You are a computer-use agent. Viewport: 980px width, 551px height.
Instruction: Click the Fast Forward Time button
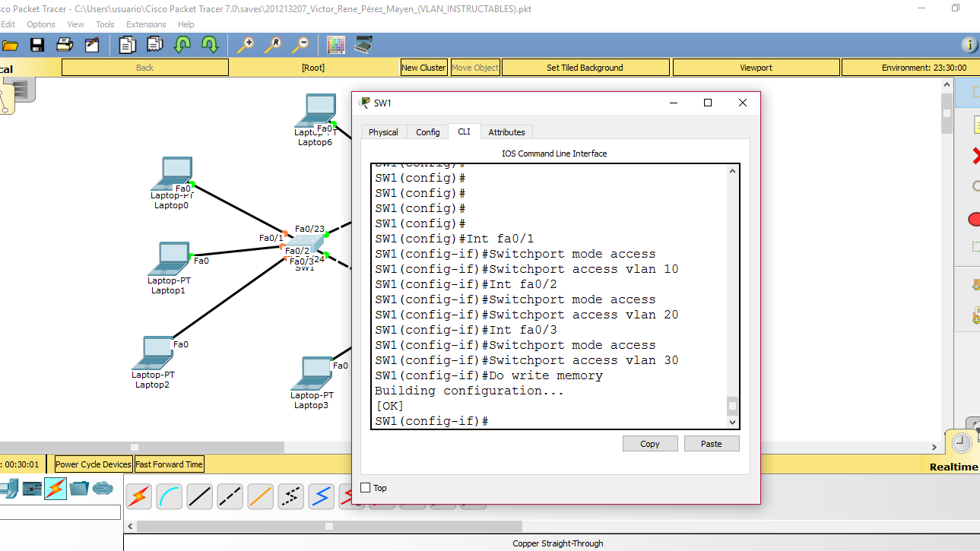(170, 464)
